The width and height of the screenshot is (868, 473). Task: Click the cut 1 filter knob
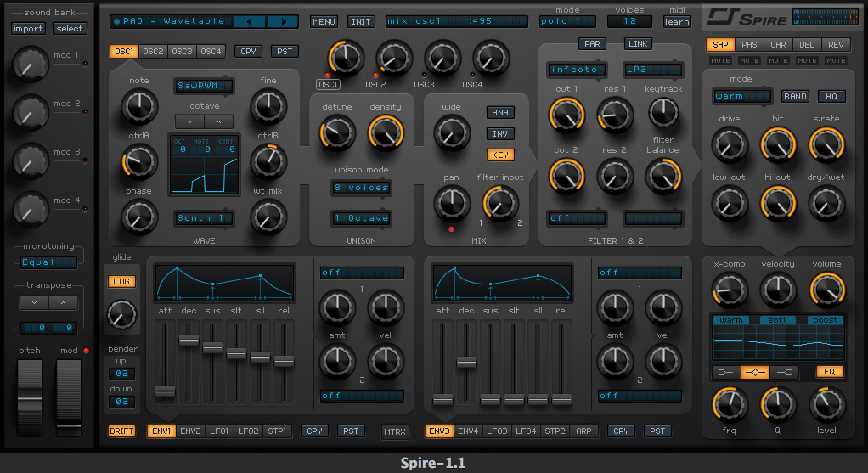[x=566, y=115]
